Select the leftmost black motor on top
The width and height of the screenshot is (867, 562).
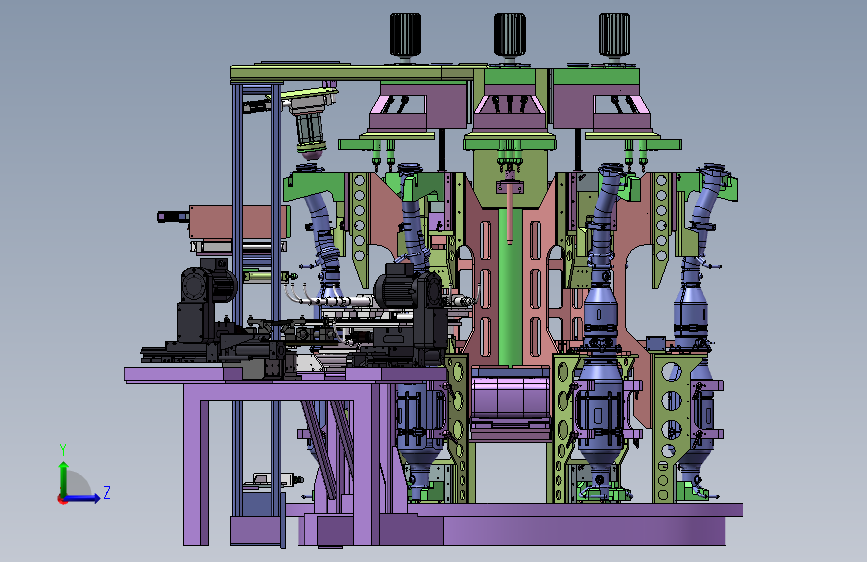pyautogui.click(x=405, y=35)
